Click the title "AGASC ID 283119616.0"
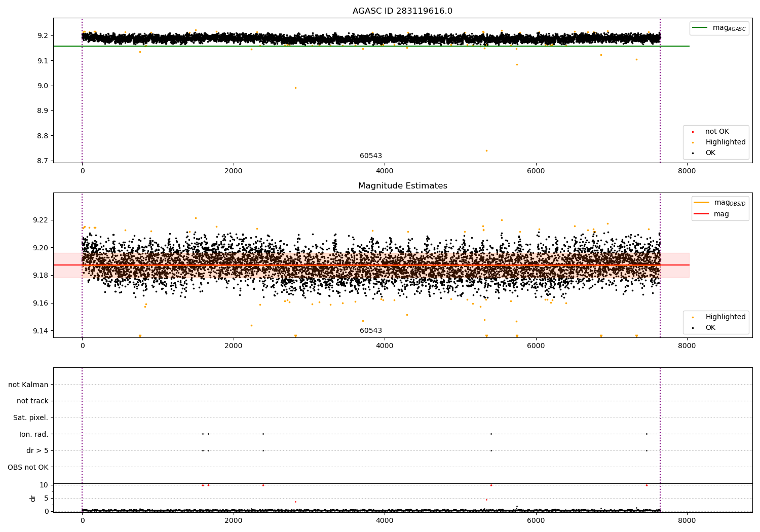The height and width of the screenshot is (532, 760). [402, 11]
